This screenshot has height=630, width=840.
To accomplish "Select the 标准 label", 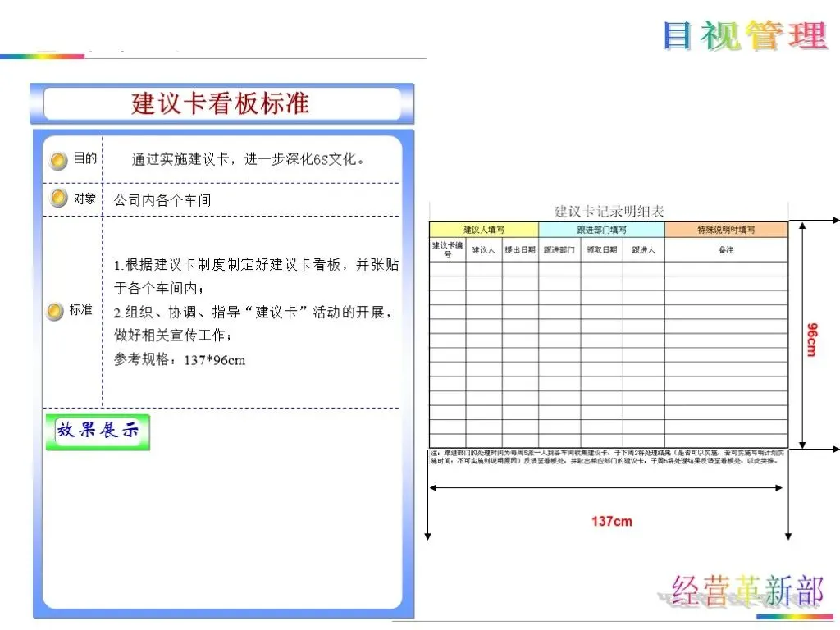I will pyautogui.click(x=80, y=309).
